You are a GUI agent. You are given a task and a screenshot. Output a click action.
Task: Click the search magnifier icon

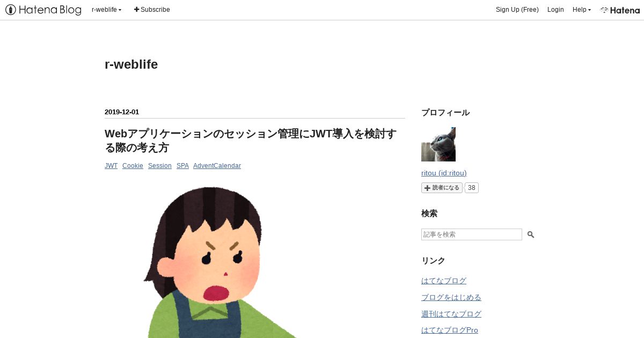click(531, 234)
